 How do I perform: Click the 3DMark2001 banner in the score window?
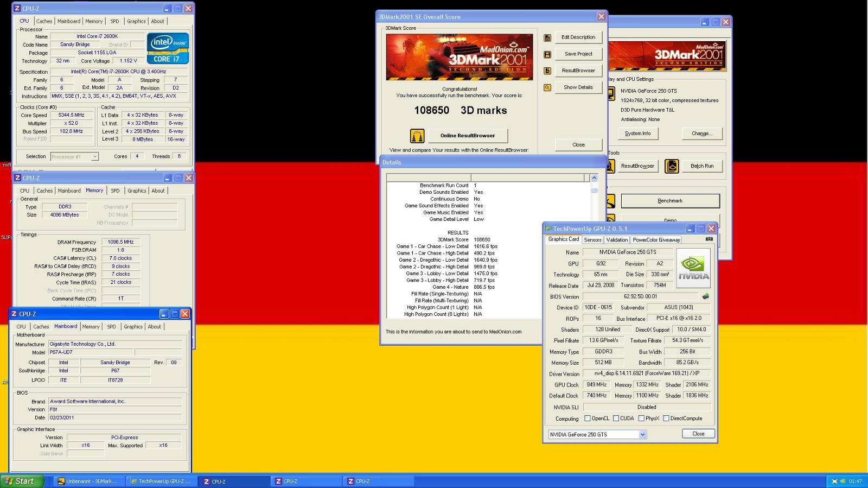coord(459,57)
